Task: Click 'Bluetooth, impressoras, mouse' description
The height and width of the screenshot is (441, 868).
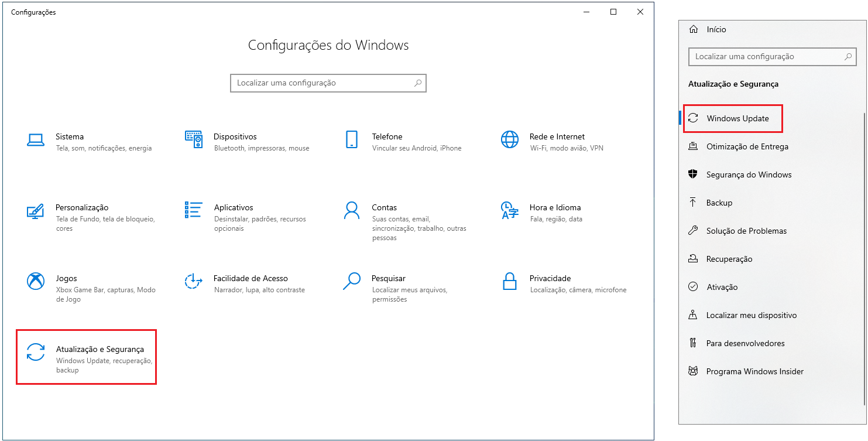Action: click(262, 148)
